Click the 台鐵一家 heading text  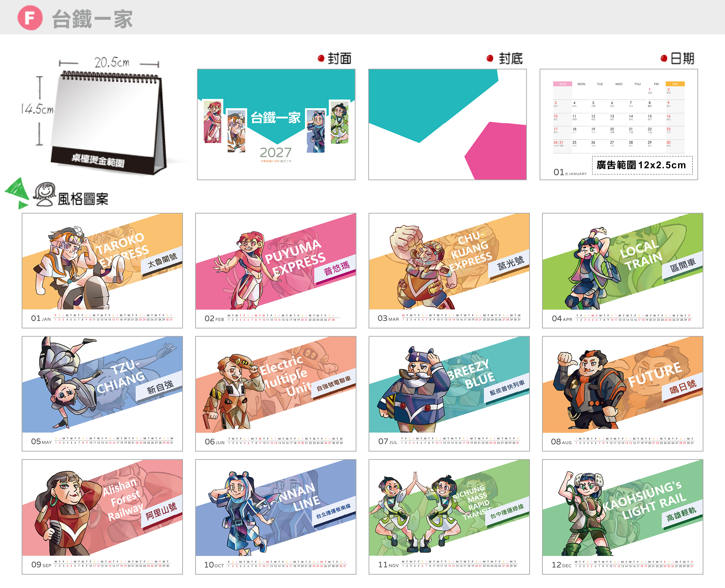click(92, 19)
